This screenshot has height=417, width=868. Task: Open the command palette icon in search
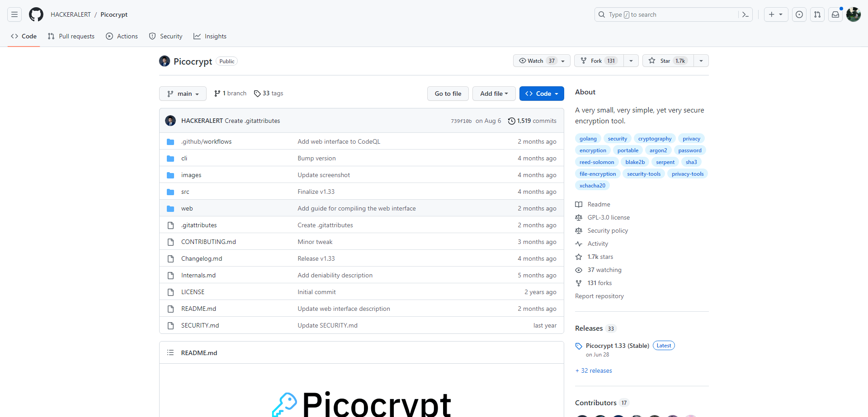pos(745,14)
